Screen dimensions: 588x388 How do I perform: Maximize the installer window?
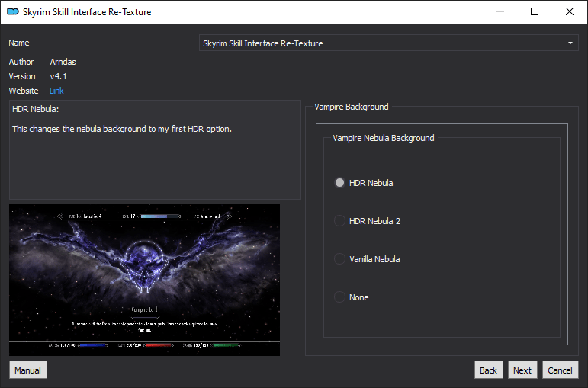535,11
